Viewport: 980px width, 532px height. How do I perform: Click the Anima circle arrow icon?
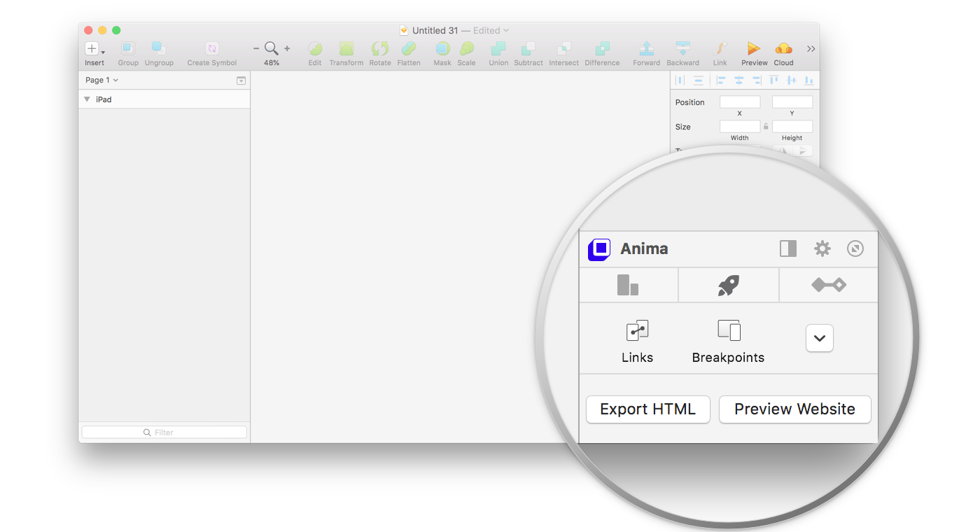(x=855, y=248)
